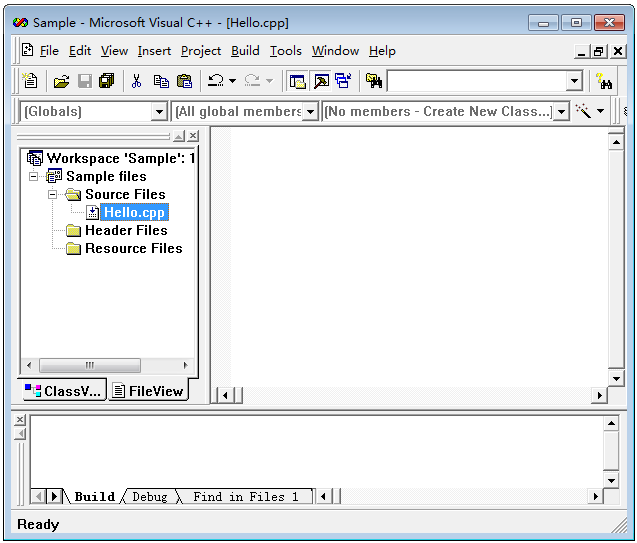The width and height of the screenshot is (637, 543).
Task: Click the Paste toolbar icon
Action: coord(184,81)
